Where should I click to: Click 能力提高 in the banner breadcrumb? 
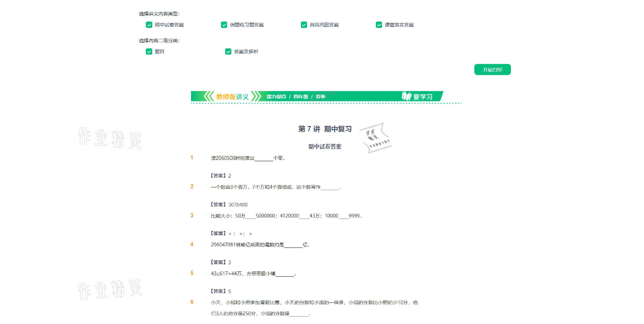click(276, 97)
